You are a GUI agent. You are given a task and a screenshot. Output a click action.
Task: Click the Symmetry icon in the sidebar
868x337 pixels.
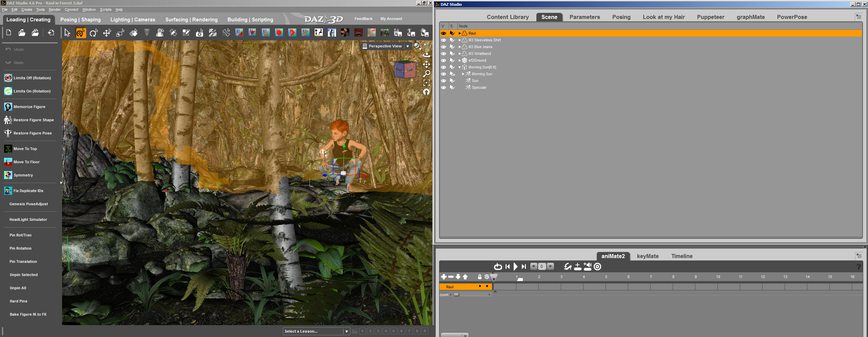[x=8, y=175]
